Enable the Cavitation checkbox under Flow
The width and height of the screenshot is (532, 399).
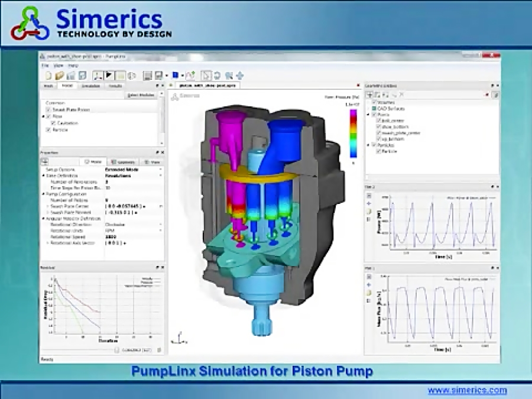pos(54,123)
